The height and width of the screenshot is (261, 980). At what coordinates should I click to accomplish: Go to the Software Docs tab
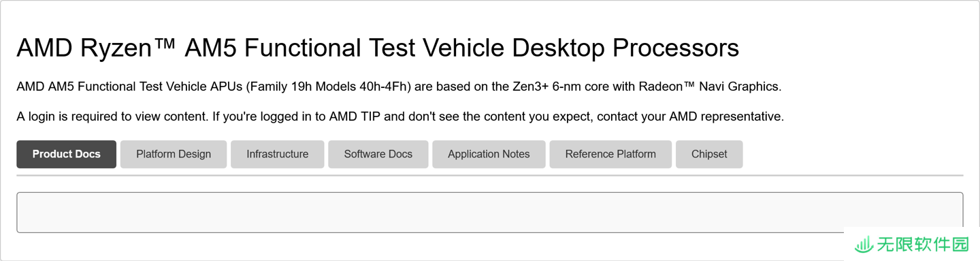tap(378, 154)
